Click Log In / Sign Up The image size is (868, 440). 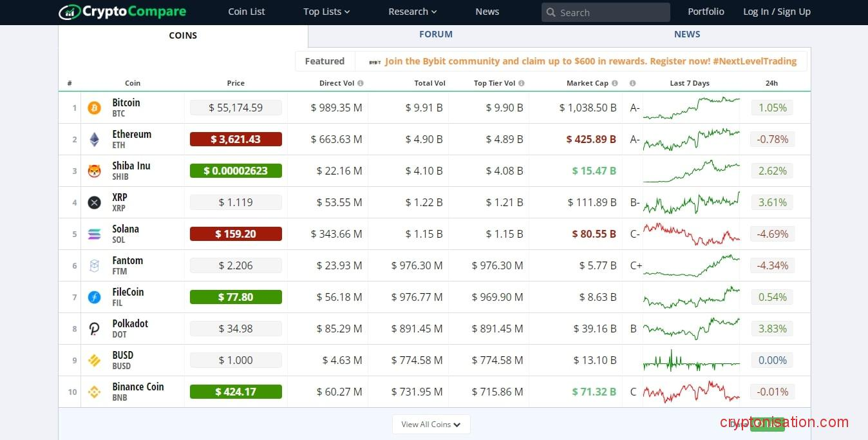click(x=777, y=12)
